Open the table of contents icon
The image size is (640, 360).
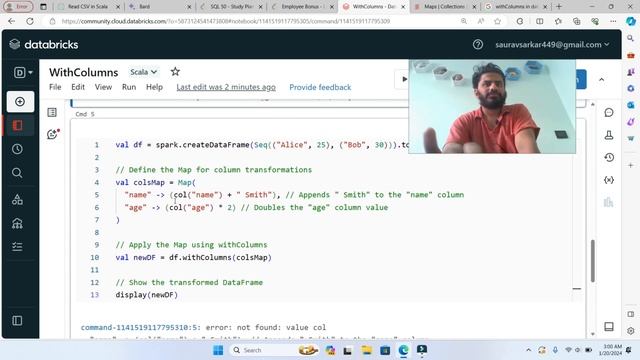coord(52,112)
